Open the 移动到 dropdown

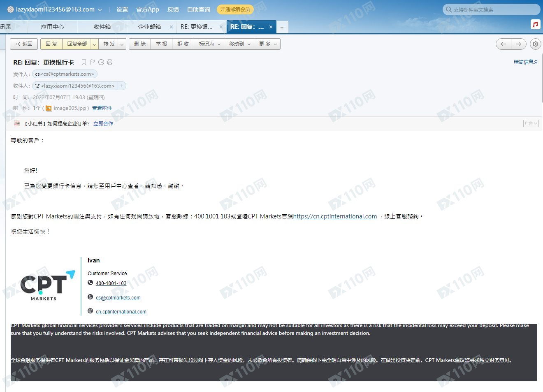pyautogui.click(x=239, y=44)
